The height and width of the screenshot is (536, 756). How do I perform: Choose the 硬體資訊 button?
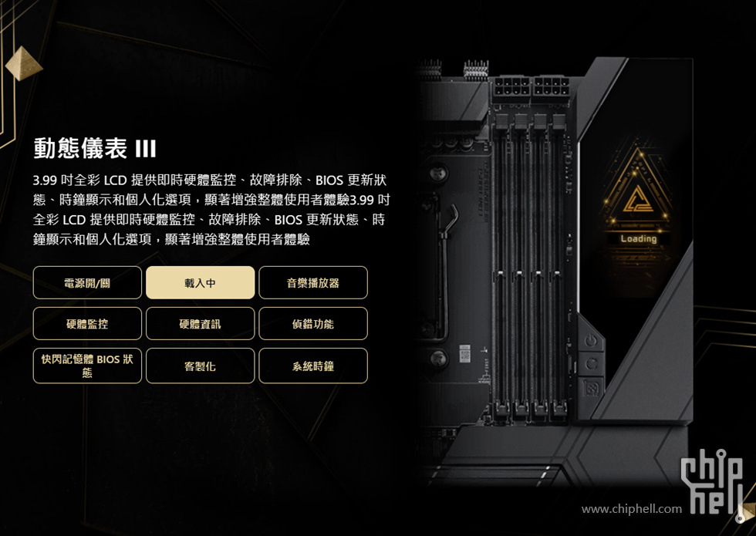coord(200,323)
